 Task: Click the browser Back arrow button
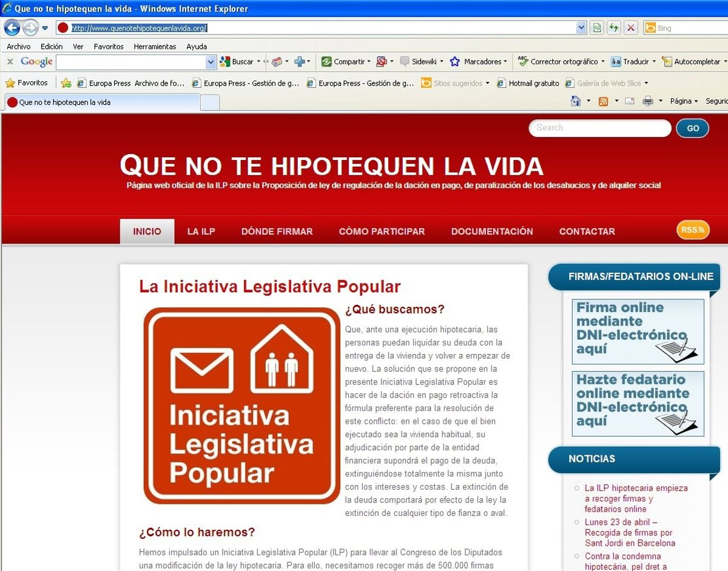click(x=12, y=28)
